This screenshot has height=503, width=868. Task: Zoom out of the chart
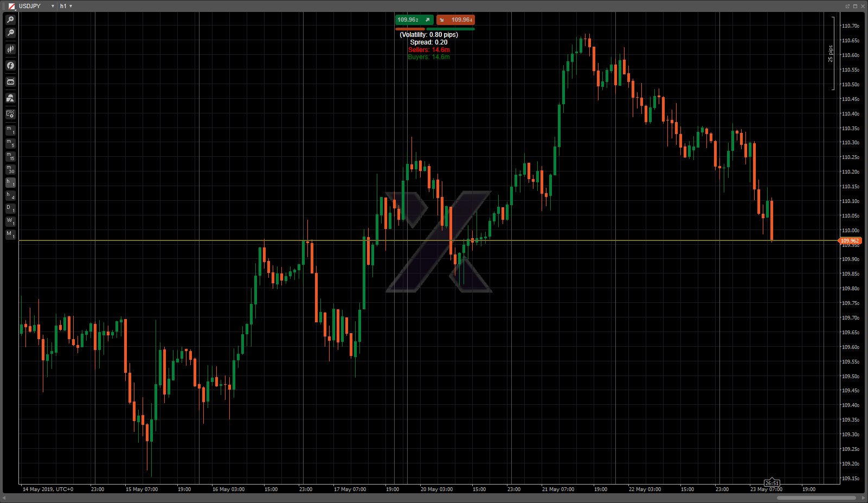[10, 33]
